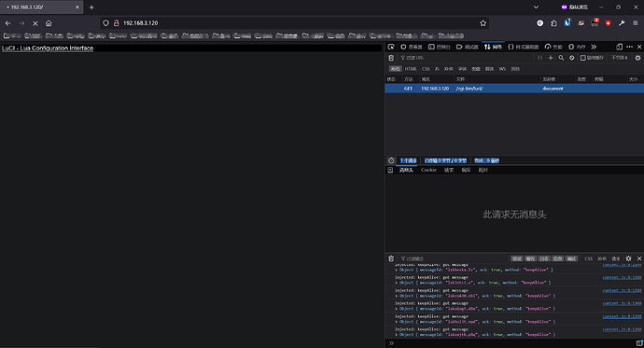Show more devtools tabs with the double chevron

594,47
